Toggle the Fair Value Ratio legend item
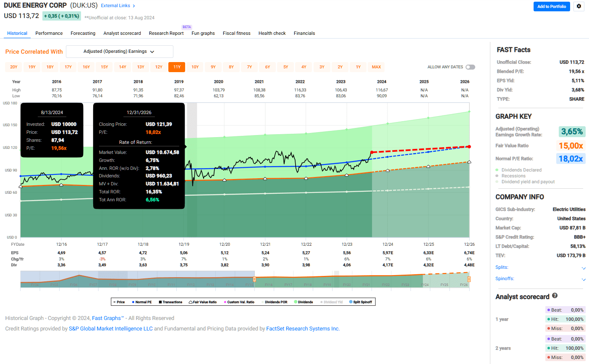589x364 pixels. 203,302
